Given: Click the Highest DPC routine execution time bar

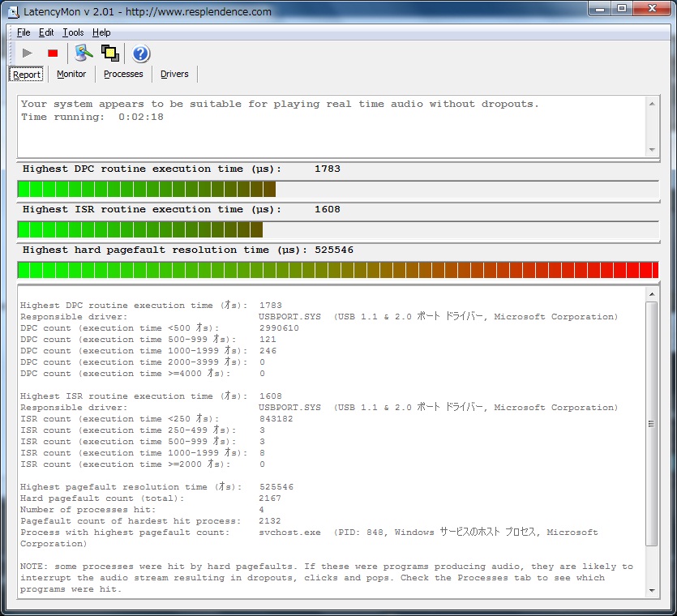Looking at the screenshot, I should [x=338, y=189].
